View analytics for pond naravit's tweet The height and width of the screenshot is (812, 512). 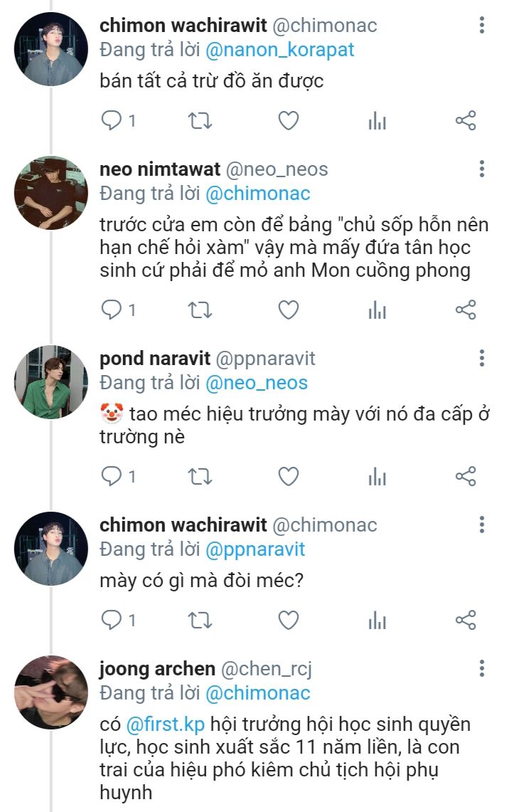click(377, 477)
